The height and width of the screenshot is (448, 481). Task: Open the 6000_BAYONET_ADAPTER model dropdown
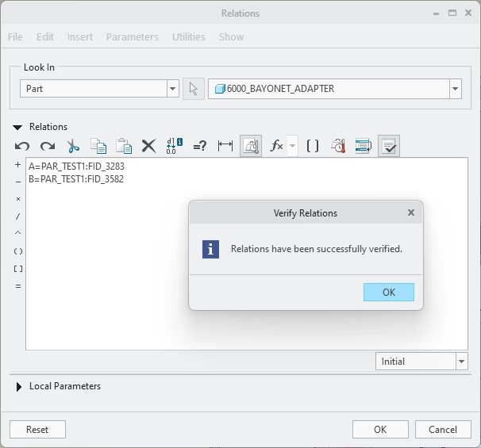(x=456, y=89)
